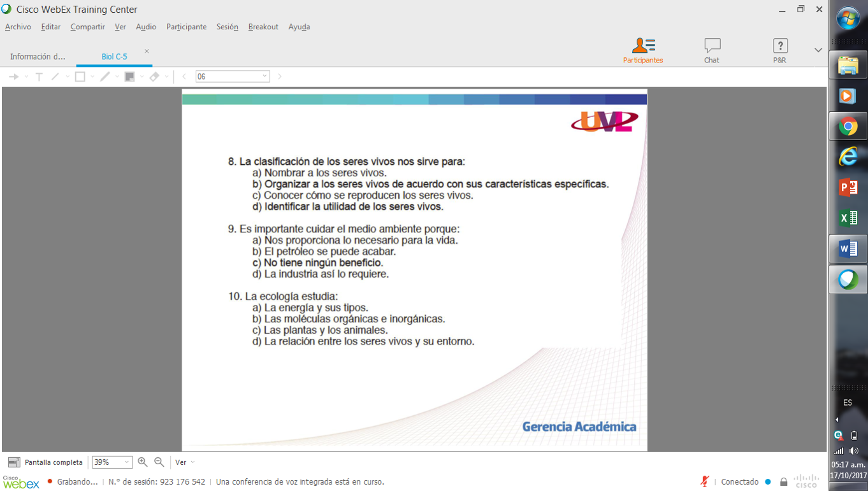Expand eraser tool options arrow
Image resolution: width=868 pixels, height=491 pixels.
click(x=167, y=76)
